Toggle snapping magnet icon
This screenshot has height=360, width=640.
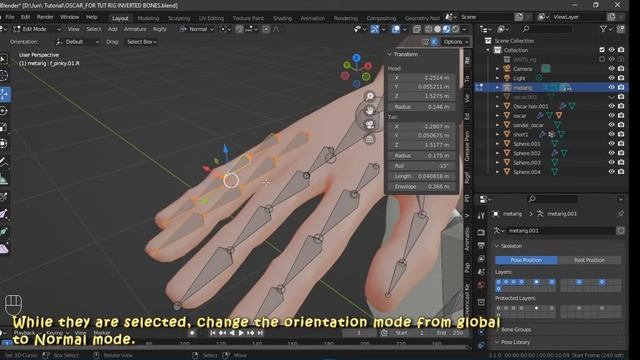239,29
